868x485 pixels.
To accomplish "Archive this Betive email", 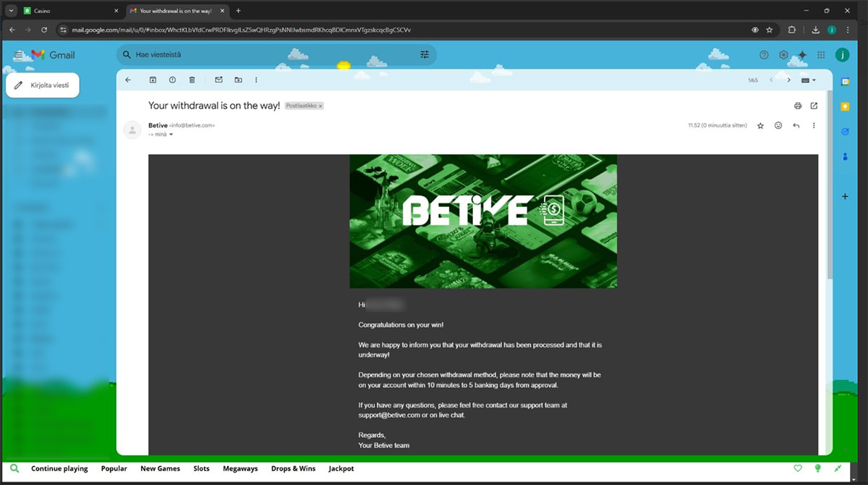I will [x=153, y=80].
